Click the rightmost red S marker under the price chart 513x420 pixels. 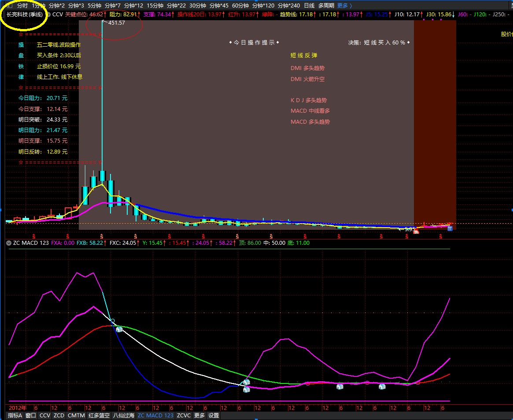click(440, 236)
